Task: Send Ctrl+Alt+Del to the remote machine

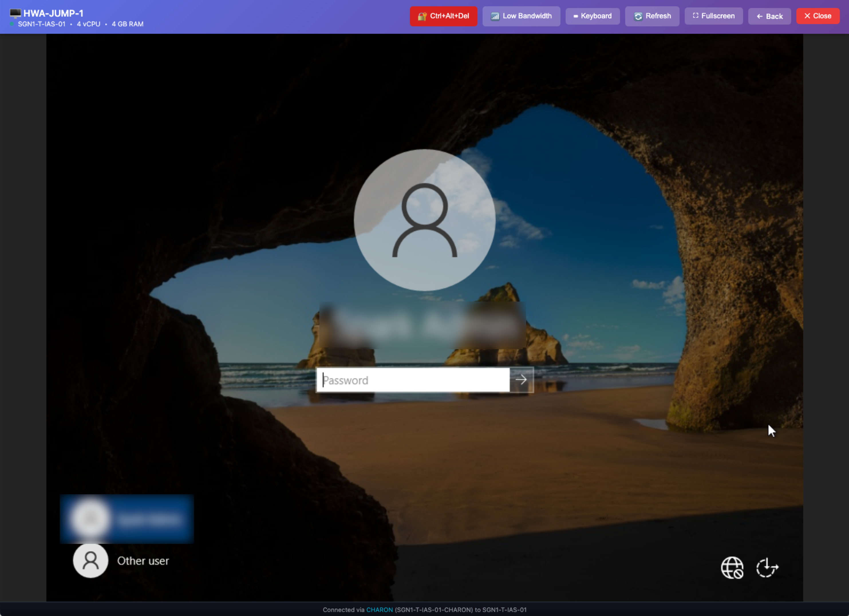Action: pyautogui.click(x=444, y=16)
